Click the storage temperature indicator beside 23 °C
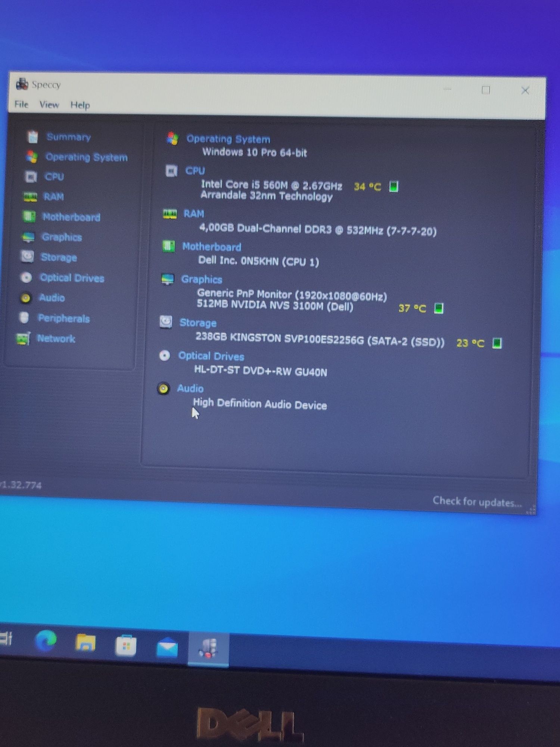Image resolution: width=560 pixels, height=747 pixels. (x=497, y=343)
